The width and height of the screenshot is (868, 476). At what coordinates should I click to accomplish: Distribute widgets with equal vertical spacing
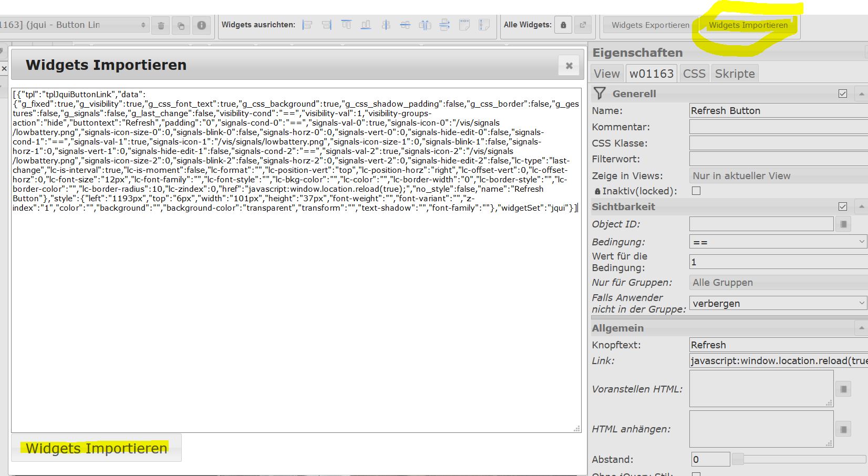pos(445,25)
